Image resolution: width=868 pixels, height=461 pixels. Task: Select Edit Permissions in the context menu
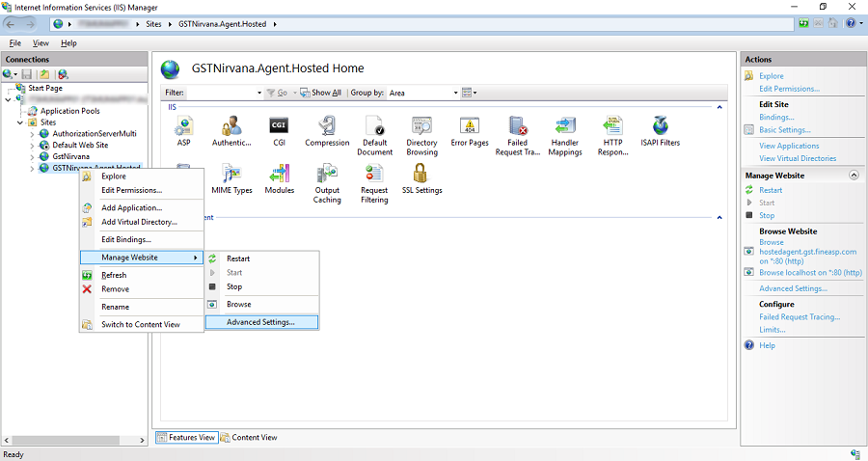click(x=142, y=190)
